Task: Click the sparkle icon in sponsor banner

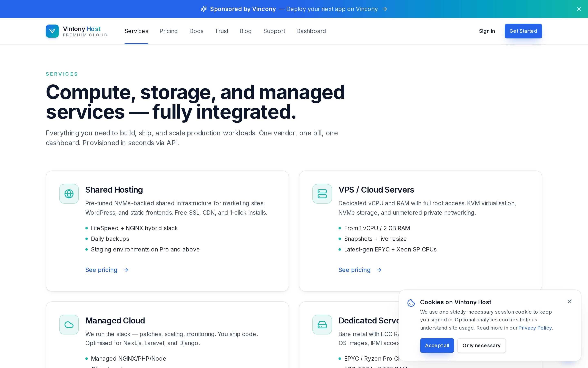Action: (204, 9)
